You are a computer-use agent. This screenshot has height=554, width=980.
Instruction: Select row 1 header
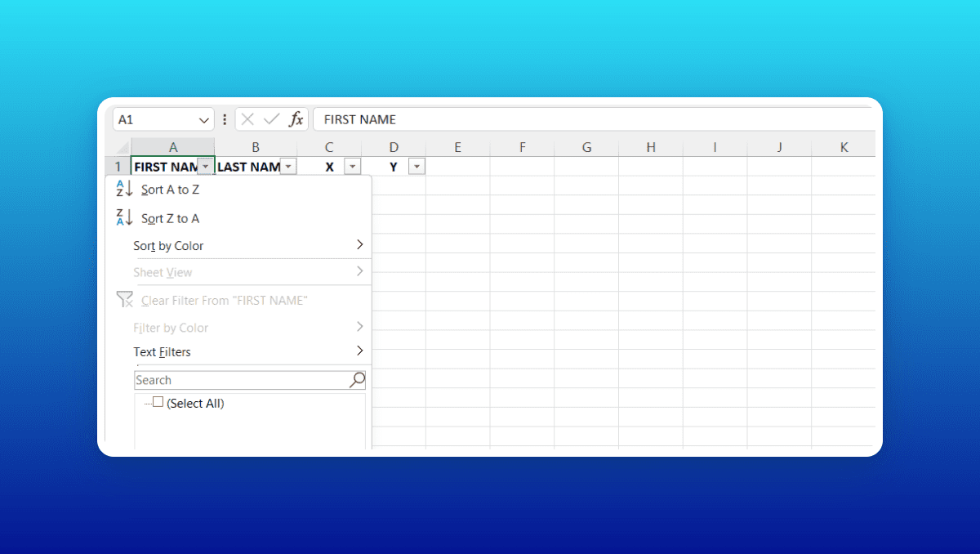(118, 166)
